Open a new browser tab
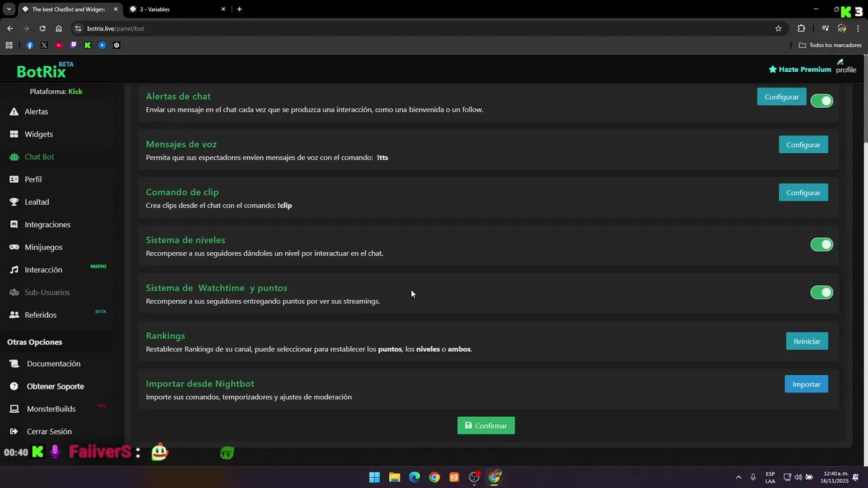This screenshot has width=868, height=488. (239, 9)
